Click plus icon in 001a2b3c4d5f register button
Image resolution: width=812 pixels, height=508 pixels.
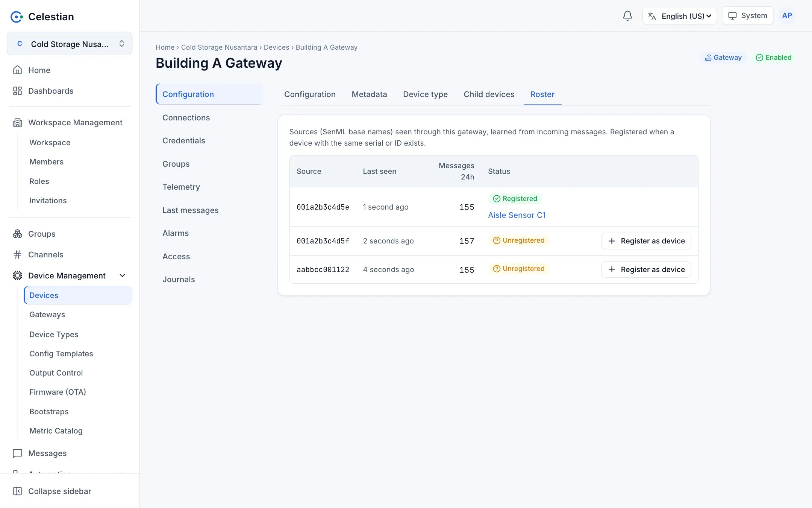(x=612, y=241)
